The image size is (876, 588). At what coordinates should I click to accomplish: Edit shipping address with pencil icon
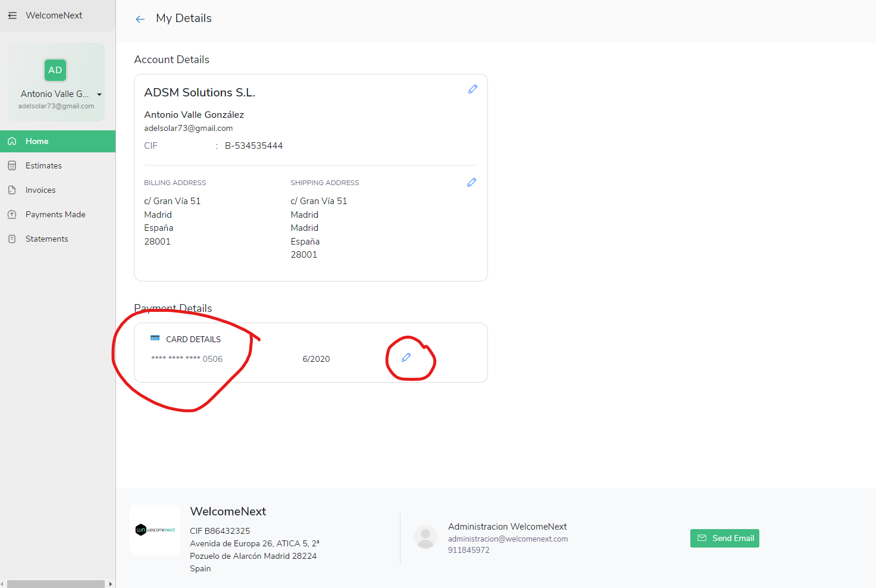471,182
